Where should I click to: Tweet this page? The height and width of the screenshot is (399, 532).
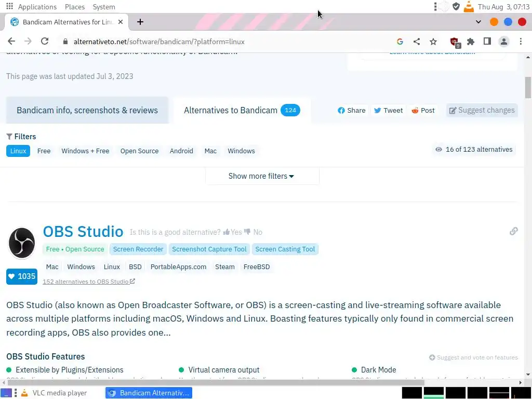pos(388,110)
